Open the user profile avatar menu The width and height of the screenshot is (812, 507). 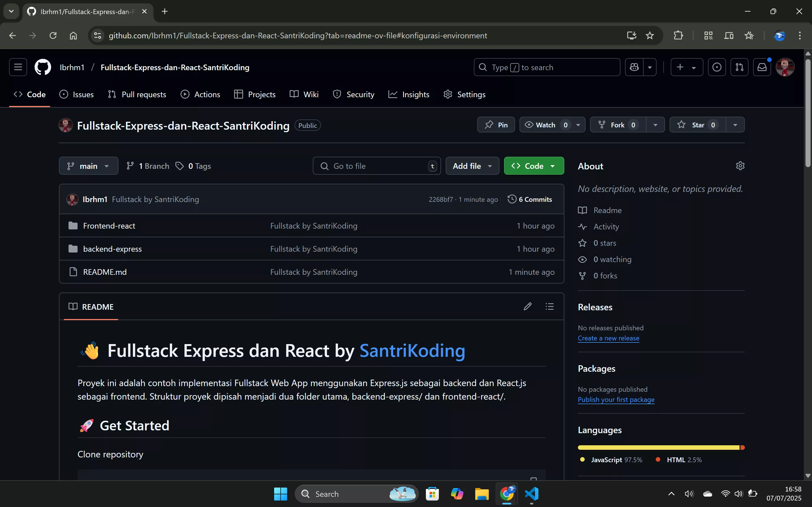785,67
